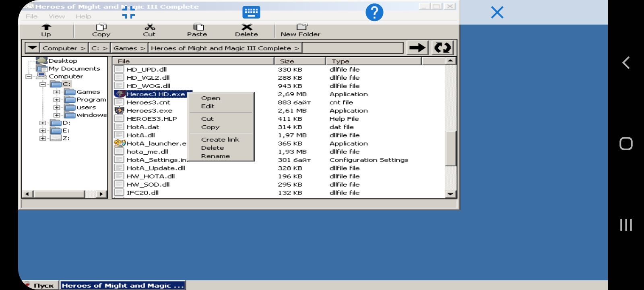The height and width of the screenshot is (290, 644).
Task: Choose Open in the context menu
Action: coord(211,98)
